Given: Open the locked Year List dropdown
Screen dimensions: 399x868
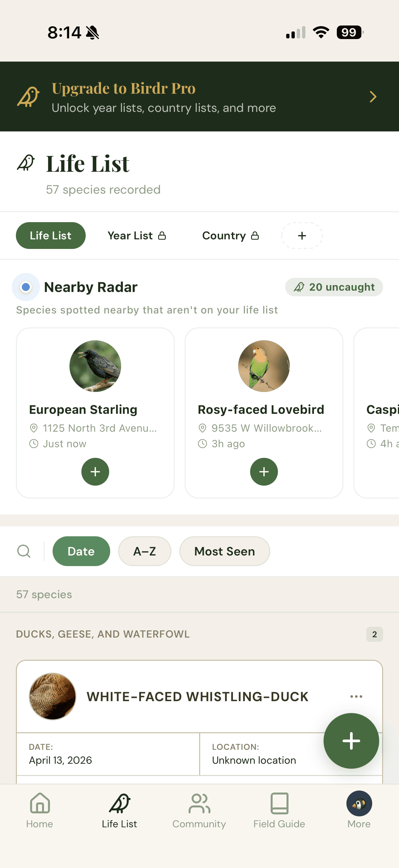Looking at the screenshot, I should [137, 235].
